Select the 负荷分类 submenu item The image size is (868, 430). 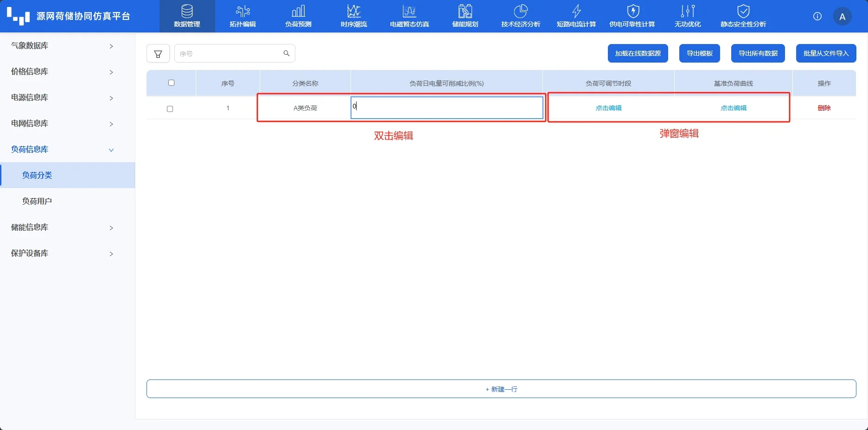(67, 175)
